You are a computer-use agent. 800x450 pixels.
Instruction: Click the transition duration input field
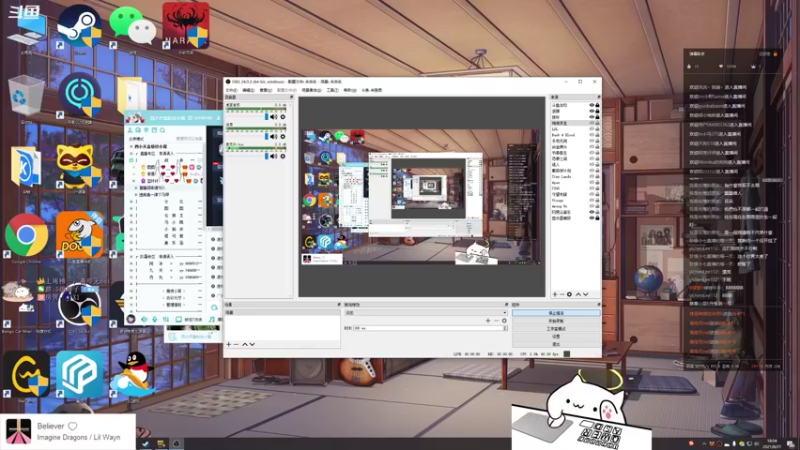point(428,328)
